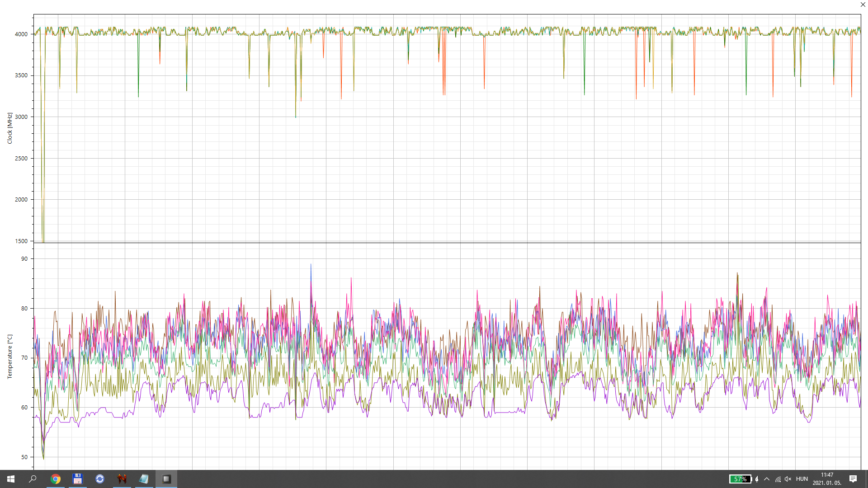868x488 pixels.
Task: Open the Windows Start menu
Action: point(11,479)
